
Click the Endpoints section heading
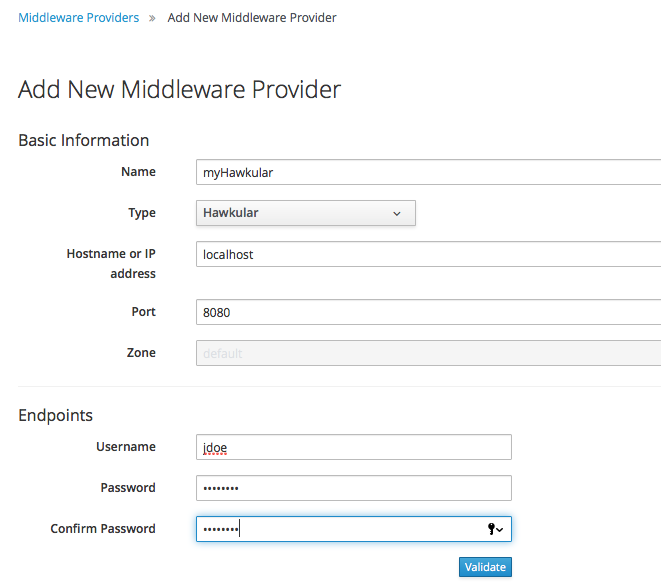point(55,415)
